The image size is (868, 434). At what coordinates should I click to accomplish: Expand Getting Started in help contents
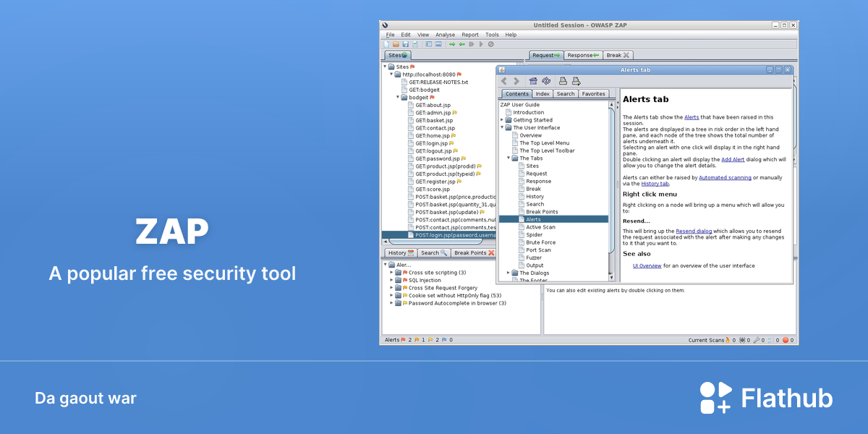pos(502,120)
